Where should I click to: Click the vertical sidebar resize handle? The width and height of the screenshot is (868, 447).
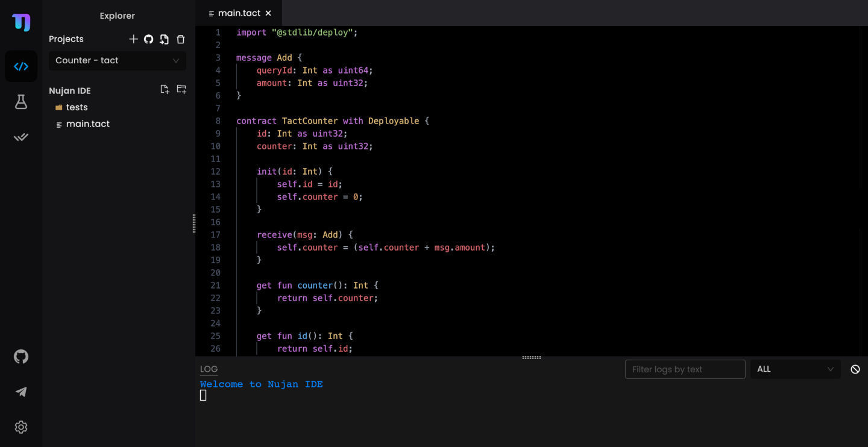coord(193,223)
